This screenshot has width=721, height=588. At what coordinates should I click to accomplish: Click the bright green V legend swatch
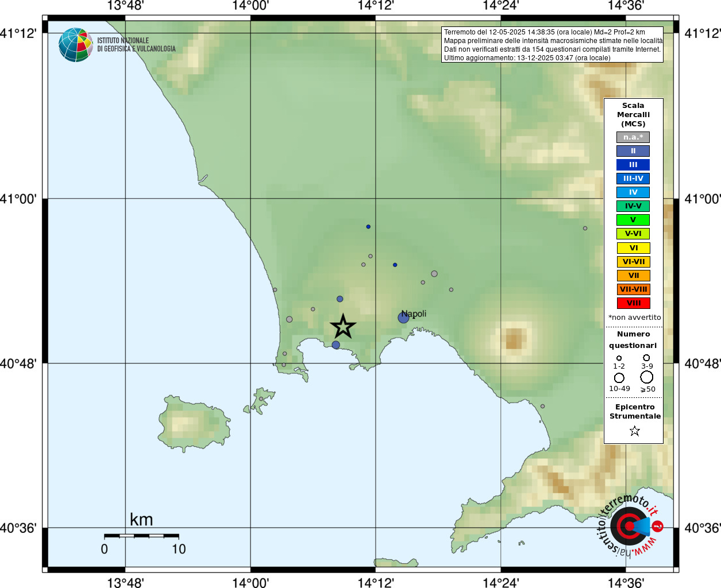[x=633, y=220]
